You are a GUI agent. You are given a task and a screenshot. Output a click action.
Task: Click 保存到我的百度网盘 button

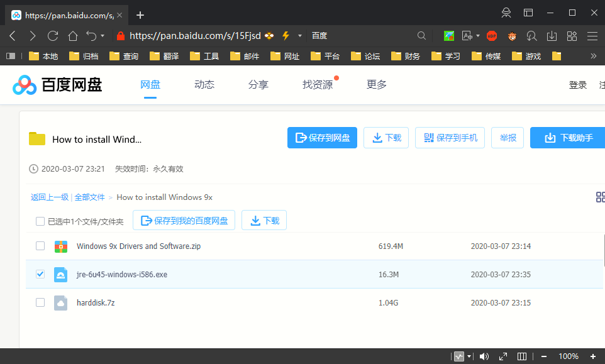pyautogui.click(x=184, y=220)
